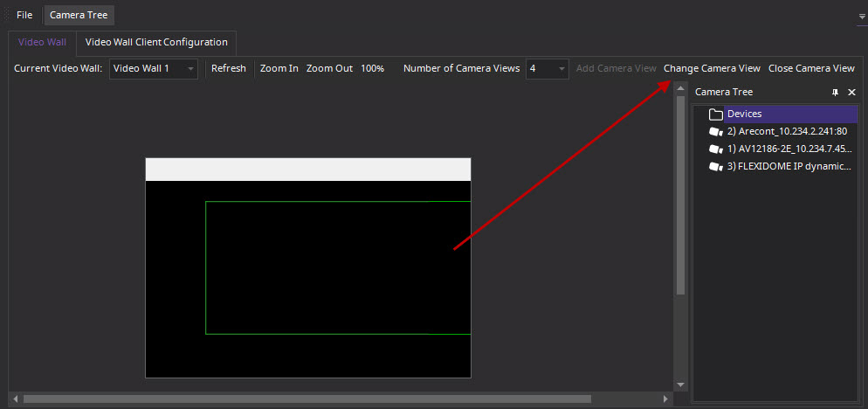Close the Camera Tree panel
This screenshot has width=868, height=409.
[x=852, y=93]
